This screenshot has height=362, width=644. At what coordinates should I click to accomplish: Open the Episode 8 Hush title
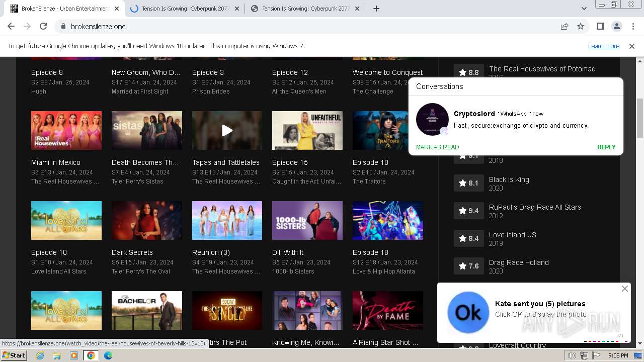(47, 72)
